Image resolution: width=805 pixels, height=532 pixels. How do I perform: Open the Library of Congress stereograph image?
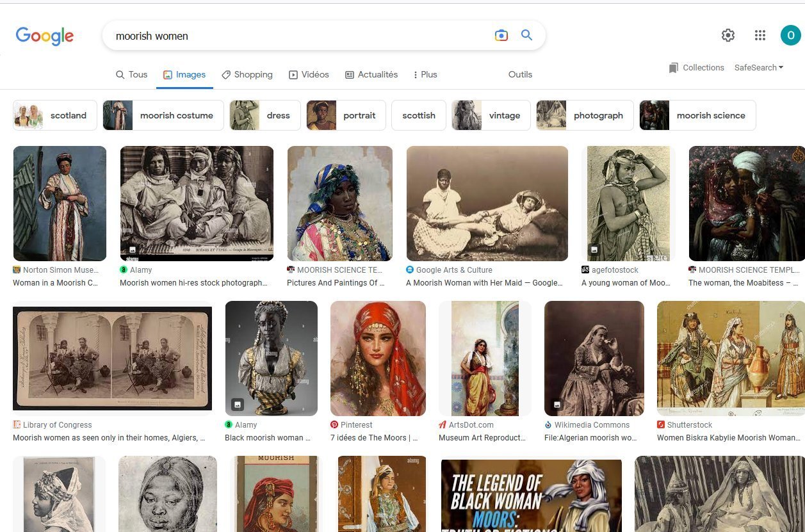click(x=113, y=359)
